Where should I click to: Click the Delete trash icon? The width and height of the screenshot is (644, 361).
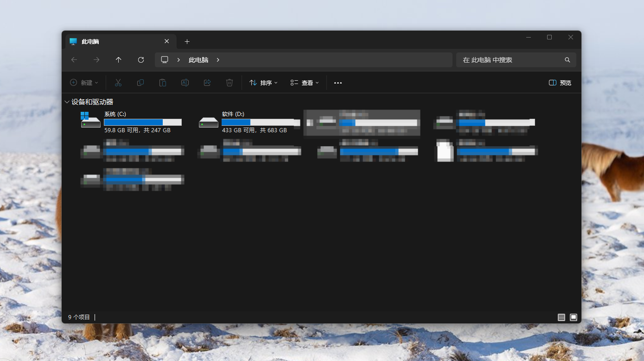[x=230, y=83]
